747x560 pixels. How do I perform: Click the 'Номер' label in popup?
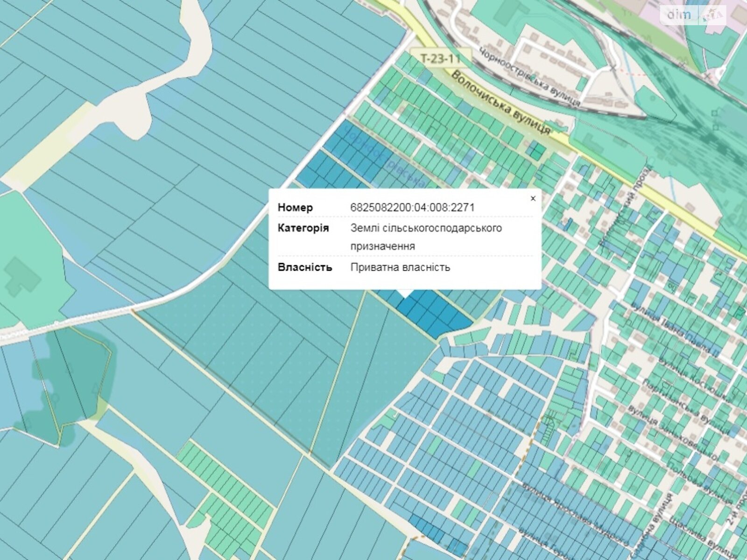point(295,208)
